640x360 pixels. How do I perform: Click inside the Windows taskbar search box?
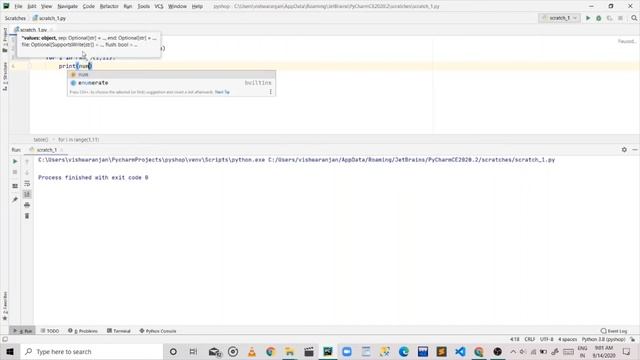[92, 351]
